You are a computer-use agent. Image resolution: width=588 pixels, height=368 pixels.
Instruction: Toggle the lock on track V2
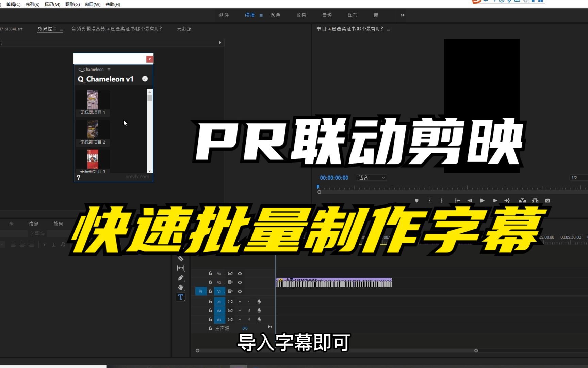pos(210,282)
